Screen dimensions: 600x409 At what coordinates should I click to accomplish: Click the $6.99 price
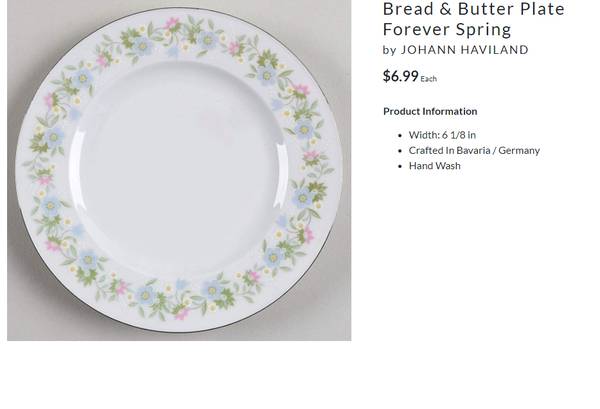(x=400, y=76)
